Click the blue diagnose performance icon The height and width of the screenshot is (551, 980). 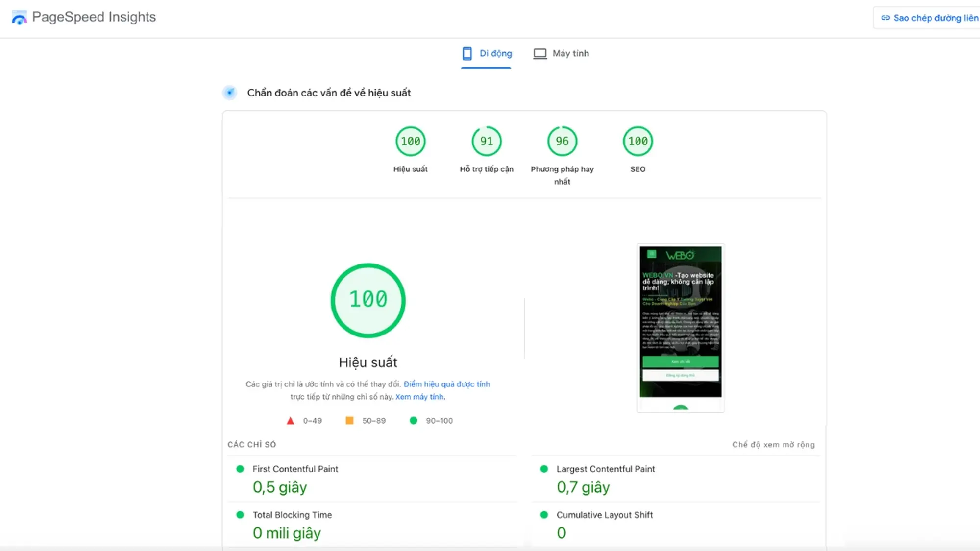pos(229,93)
